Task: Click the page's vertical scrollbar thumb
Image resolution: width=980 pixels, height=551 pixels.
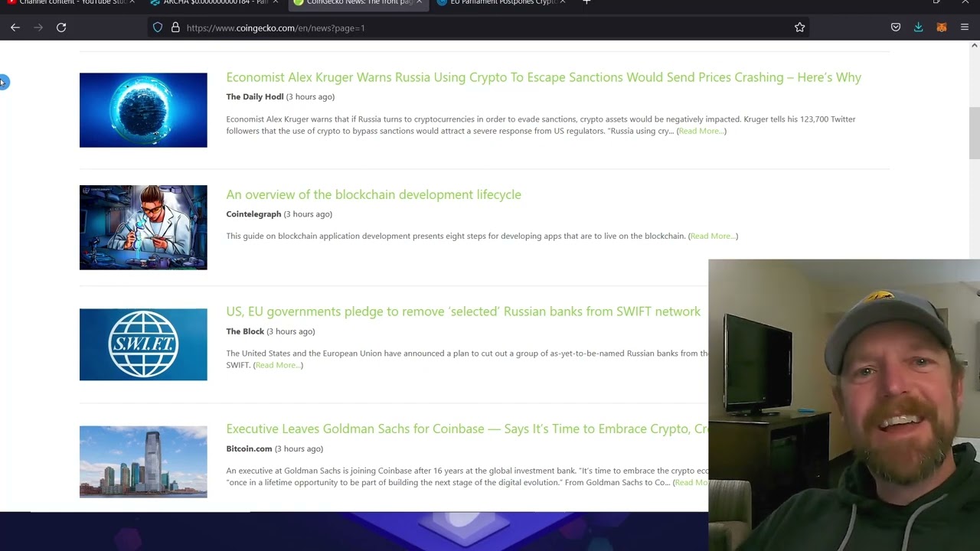Action: (974, 133)
